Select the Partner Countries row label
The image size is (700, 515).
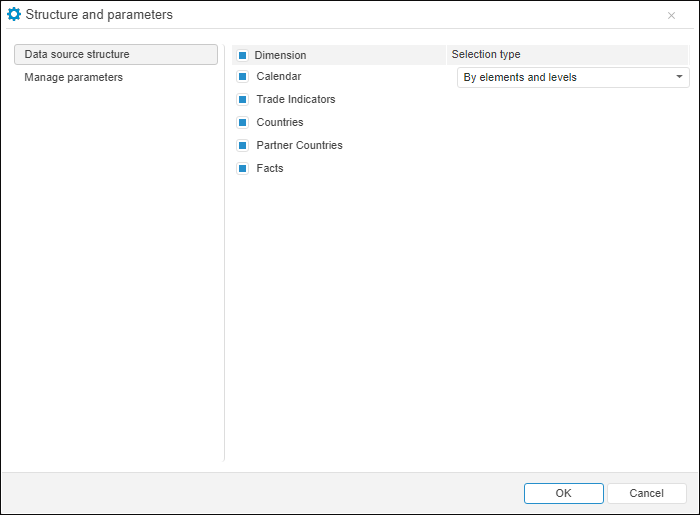(299, 145)
